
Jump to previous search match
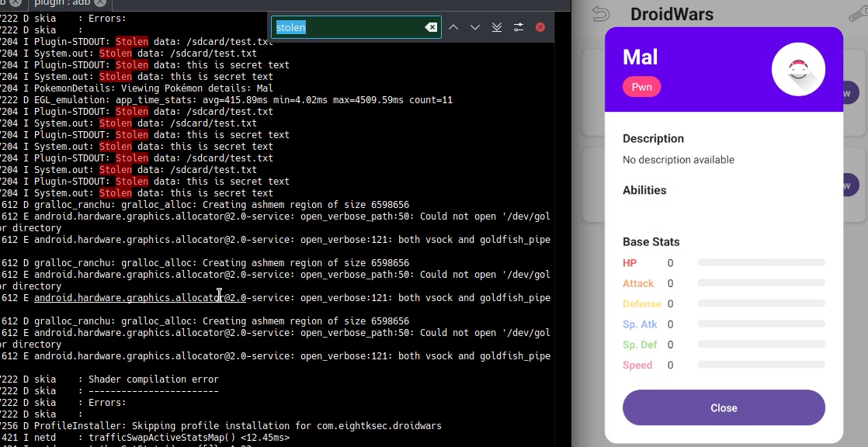coord(453,27)
